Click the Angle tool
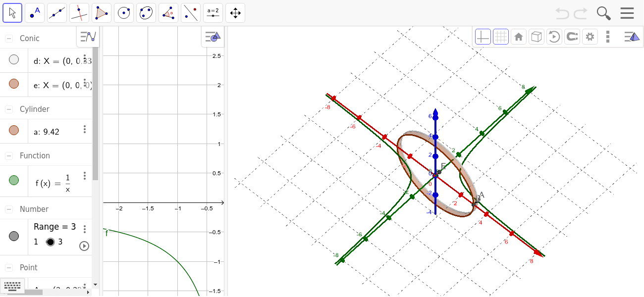 (x=168, y=12)
